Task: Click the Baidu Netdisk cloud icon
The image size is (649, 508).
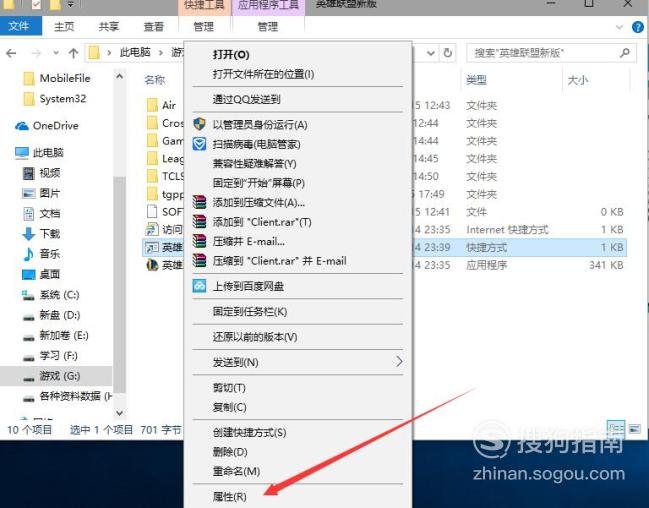Action: pos(200,286)
